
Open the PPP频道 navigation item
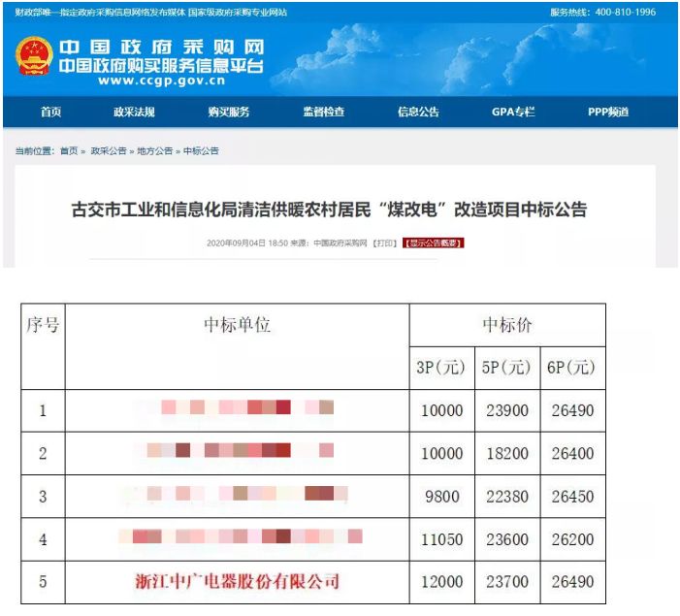[608, 112]
